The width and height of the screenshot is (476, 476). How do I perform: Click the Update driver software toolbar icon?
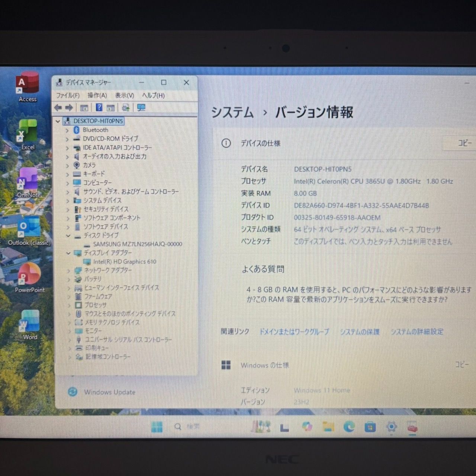click(x=126, y=108)
